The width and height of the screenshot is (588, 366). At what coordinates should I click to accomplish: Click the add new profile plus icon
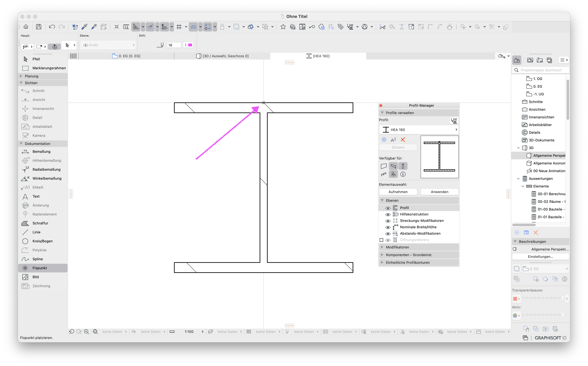point(384,140)
